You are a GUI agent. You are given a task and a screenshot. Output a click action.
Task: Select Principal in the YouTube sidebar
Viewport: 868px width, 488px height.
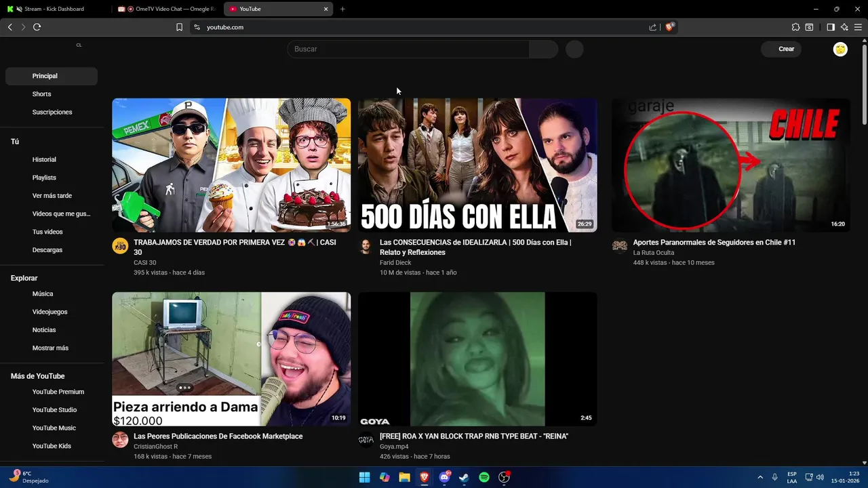[x=52, y=76]
